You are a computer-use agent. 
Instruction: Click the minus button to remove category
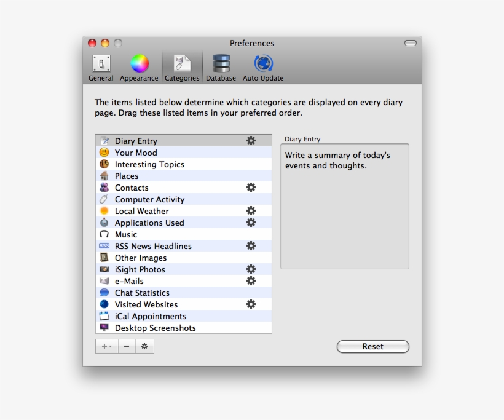127,346
